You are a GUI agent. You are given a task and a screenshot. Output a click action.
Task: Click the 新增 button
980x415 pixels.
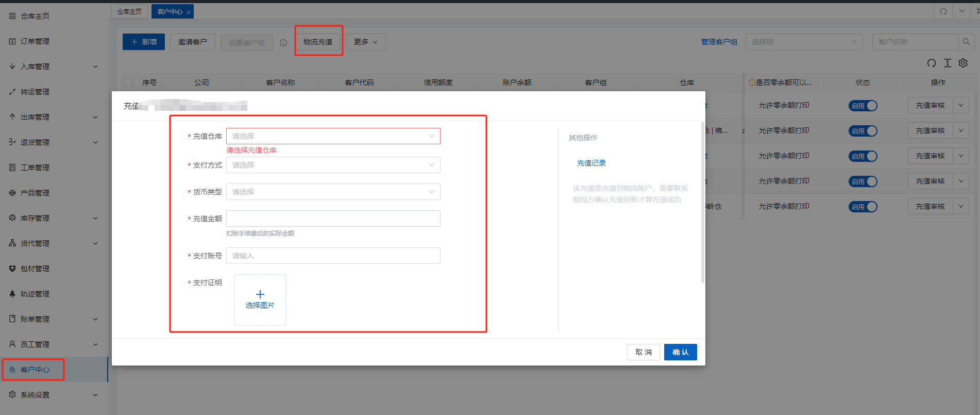[x=144, y=42]
